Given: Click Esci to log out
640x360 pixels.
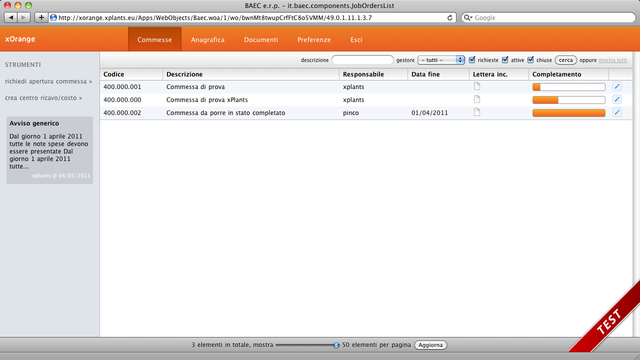Looking at the screenshot, I should click(x=356, y=40).
